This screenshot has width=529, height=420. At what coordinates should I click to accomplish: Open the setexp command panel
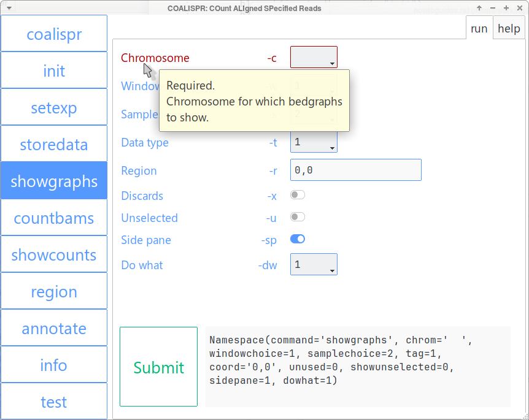54,107
